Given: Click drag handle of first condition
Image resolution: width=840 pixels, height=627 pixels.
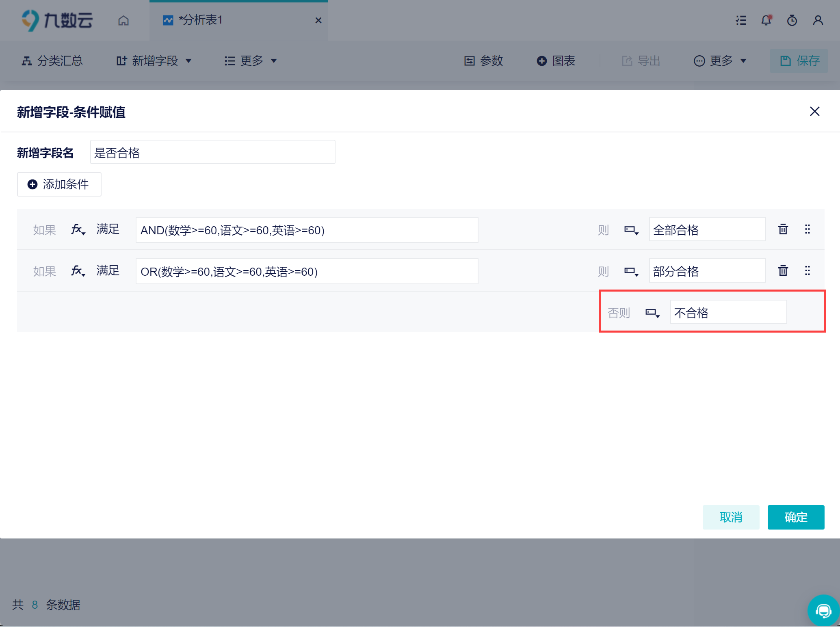Looking at the screenshot, I should click(807, 229).
